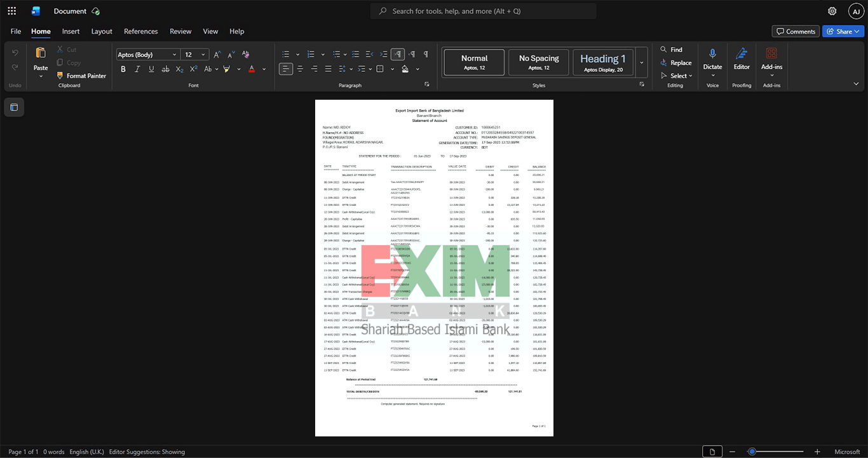The image size is (868, 458).
Task: Toggle Bold formatting
Action: click(x=123, y=69)
